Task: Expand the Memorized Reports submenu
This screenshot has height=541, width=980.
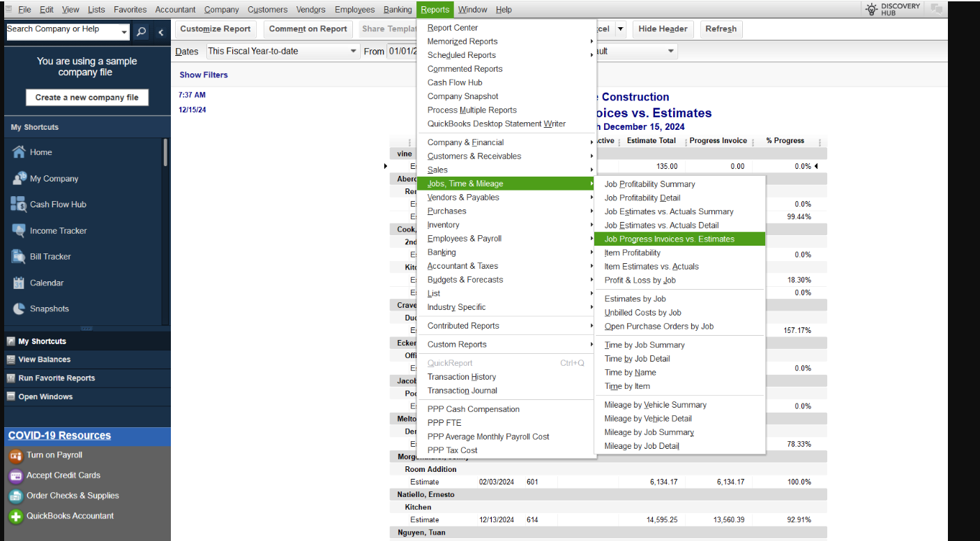Action: click(x=507, y=41)
